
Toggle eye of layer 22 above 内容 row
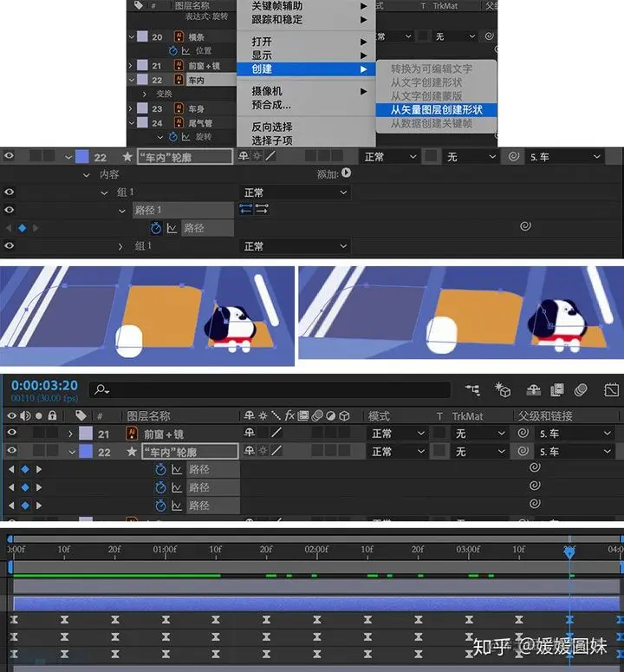(9, 156)
